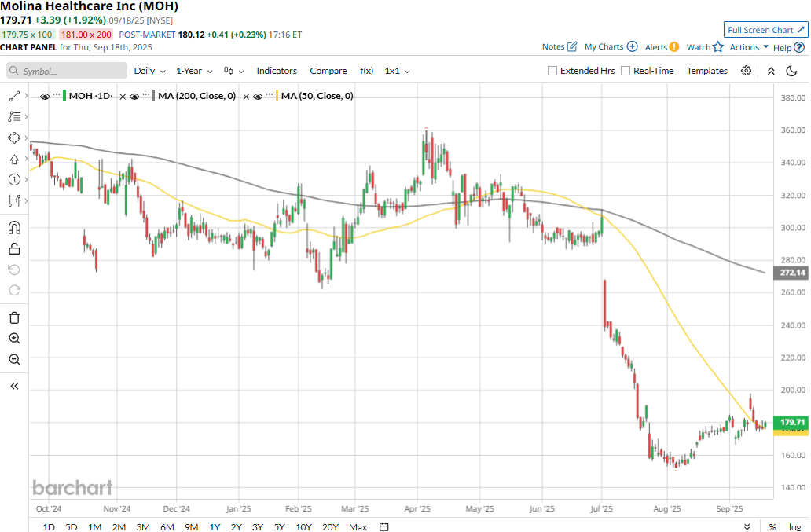The image size is (811, 532).
Task: Add to My Charts plus icon
Action: (x=632, y=46)
